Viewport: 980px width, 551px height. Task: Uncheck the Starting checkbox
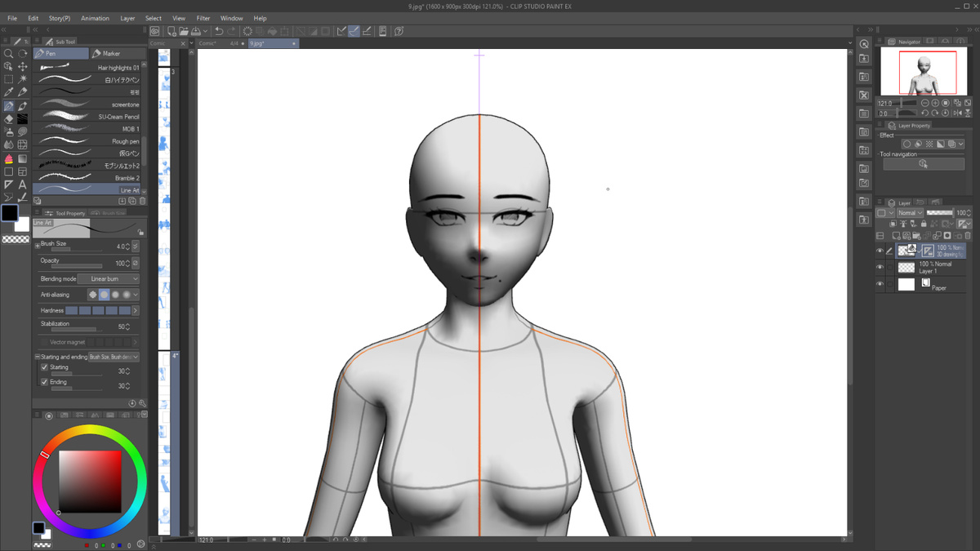pos(44,367)
